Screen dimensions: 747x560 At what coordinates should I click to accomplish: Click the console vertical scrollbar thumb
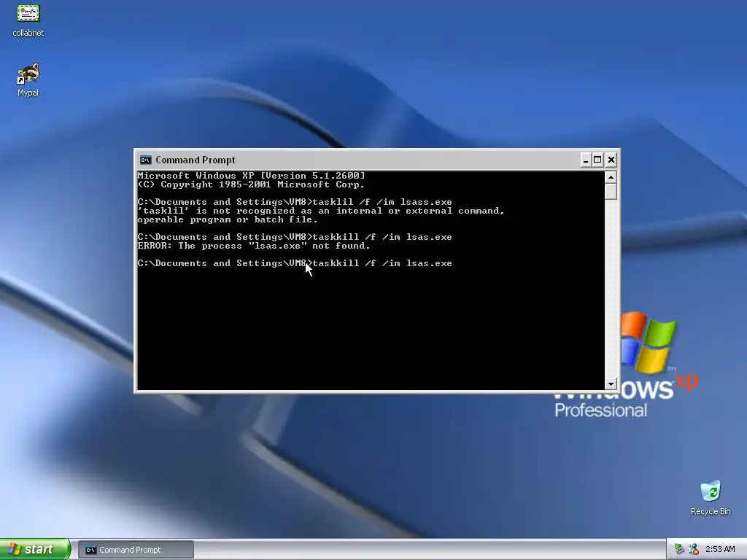[611, 192]
